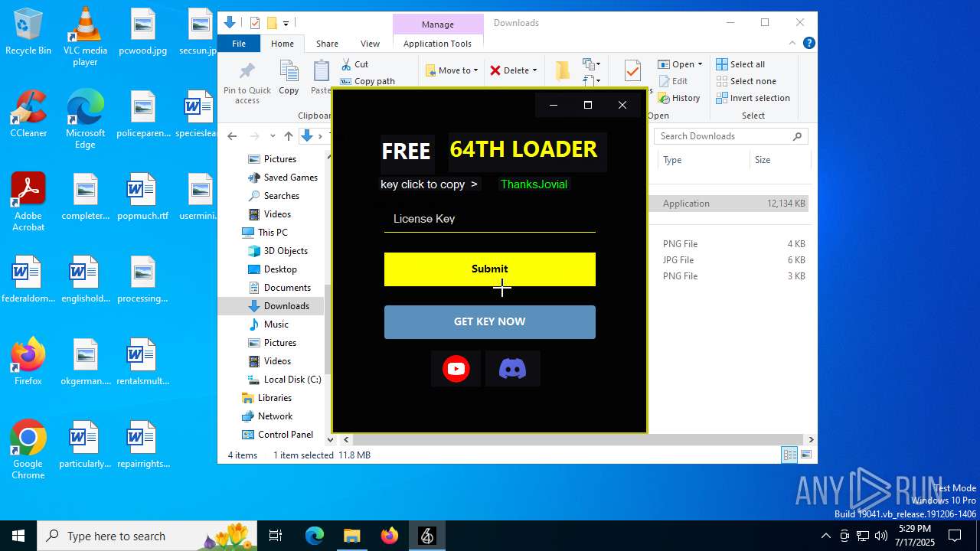Select the JPG File row
Viewport: 980px width, 551px height.
pos(729,260)
